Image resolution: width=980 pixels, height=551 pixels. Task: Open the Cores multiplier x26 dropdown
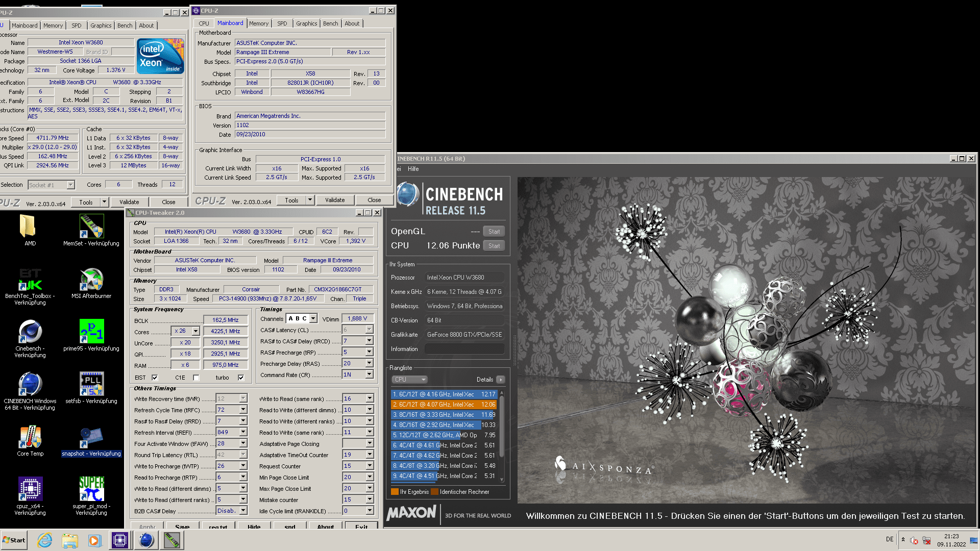(x=195, y=331)
